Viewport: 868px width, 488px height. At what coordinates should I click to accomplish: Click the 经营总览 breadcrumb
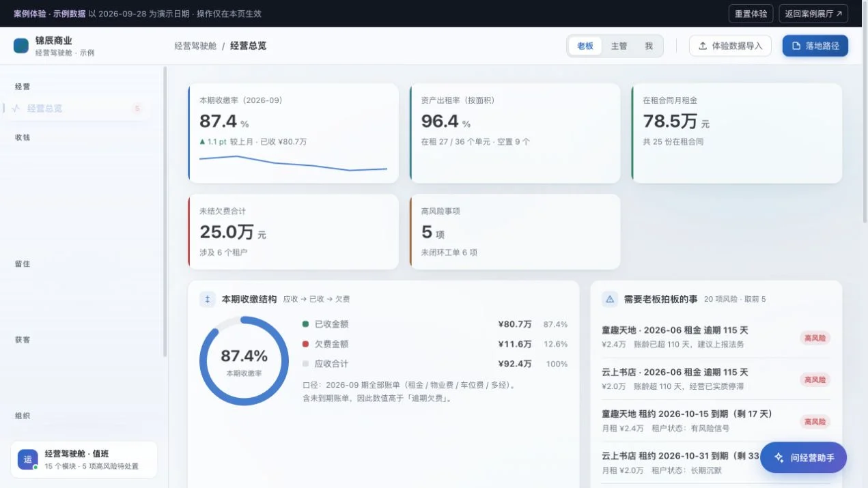pyautogui.click(x=248, y=46)
